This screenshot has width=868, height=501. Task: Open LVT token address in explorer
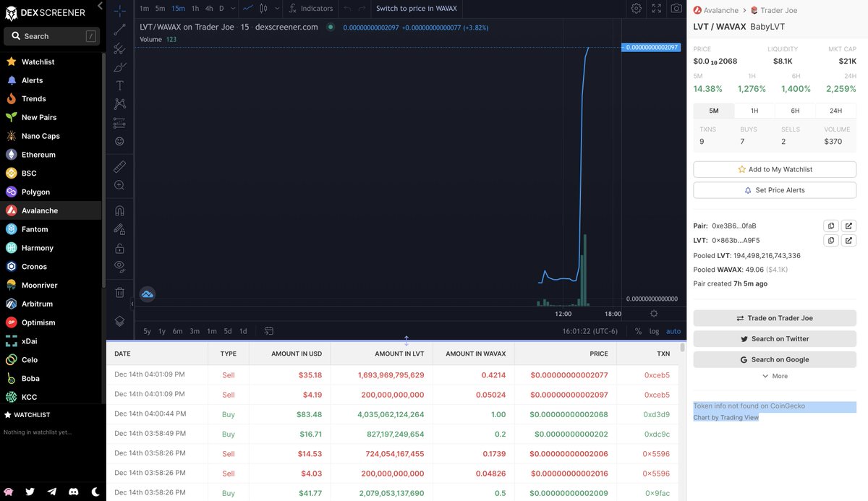[849, 240]
